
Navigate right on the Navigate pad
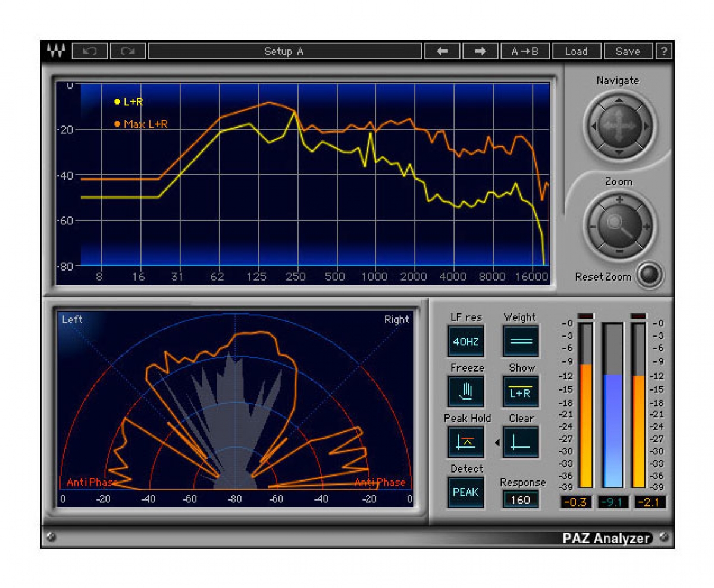pos(645,126)
